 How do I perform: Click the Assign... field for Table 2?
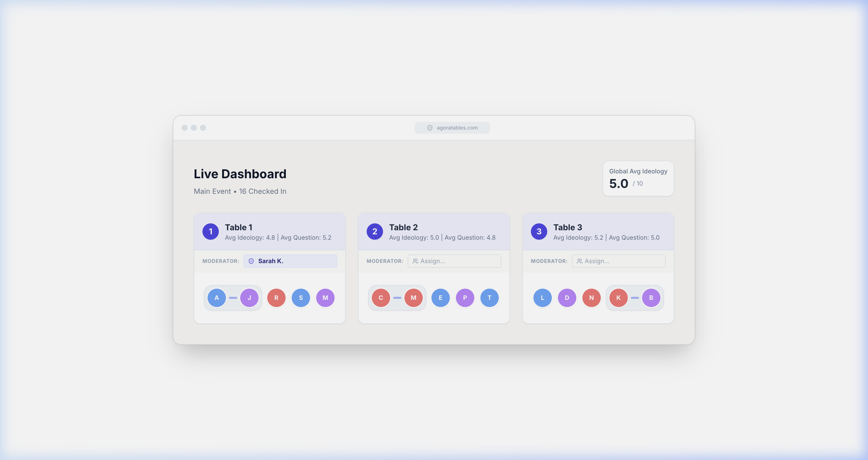[x=454, y=261]
